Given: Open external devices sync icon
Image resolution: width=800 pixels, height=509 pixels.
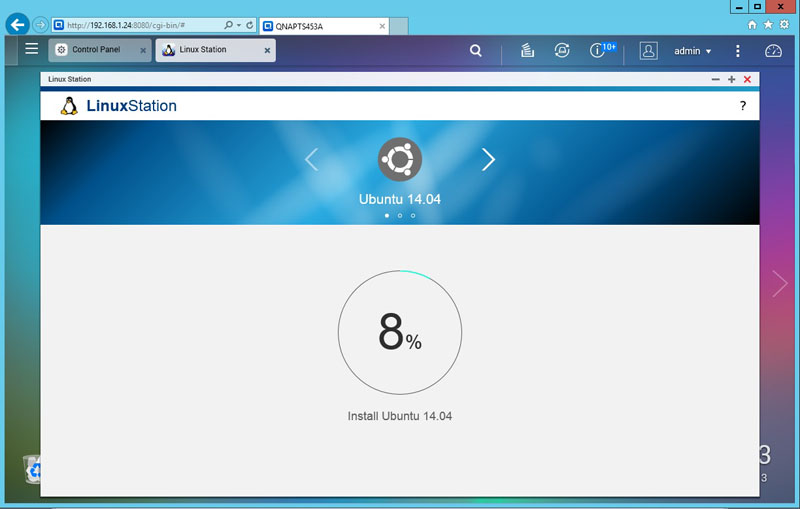Looking at the screenshot, I should [562, 50].
